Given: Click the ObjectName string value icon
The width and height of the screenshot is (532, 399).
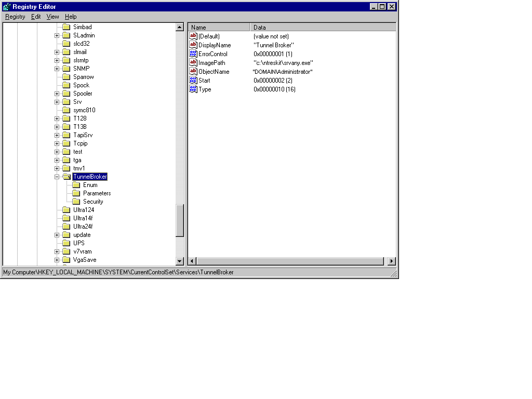Looking at the screenshot, I should pos(193,72).
